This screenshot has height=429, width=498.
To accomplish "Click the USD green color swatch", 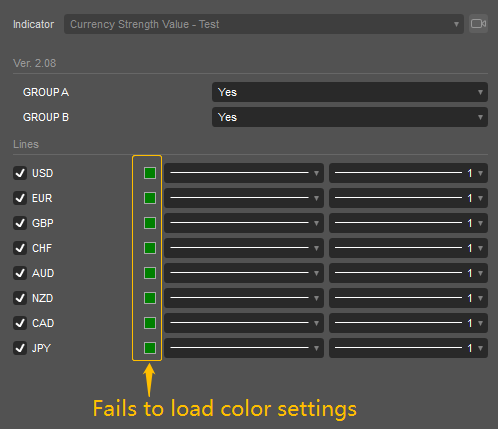I will [150, 173].
